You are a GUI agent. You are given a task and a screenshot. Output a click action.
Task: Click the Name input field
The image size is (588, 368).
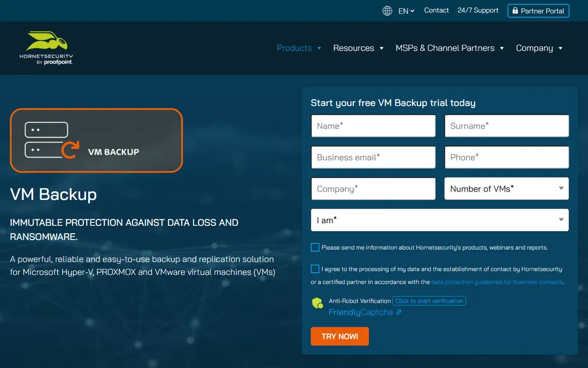point(373,126)
